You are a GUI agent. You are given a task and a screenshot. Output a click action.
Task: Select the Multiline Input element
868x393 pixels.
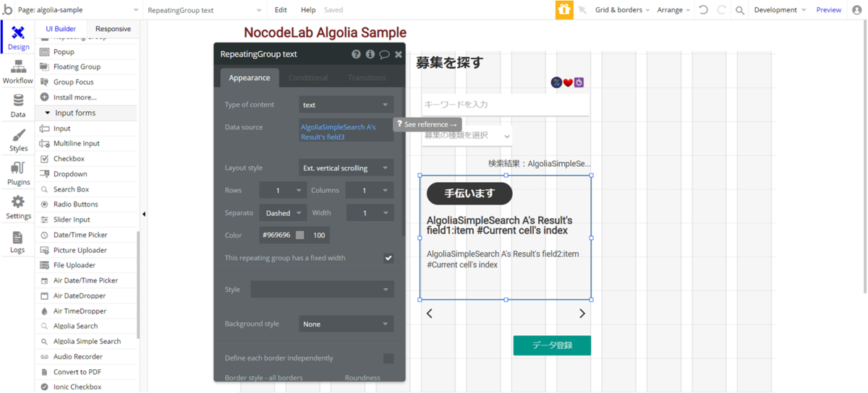tap(77, 144)
